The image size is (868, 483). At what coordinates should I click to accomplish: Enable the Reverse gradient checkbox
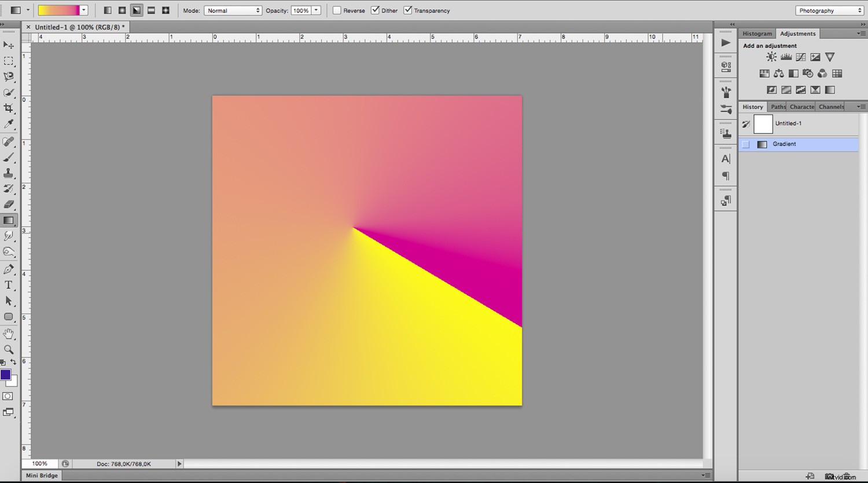337,10
